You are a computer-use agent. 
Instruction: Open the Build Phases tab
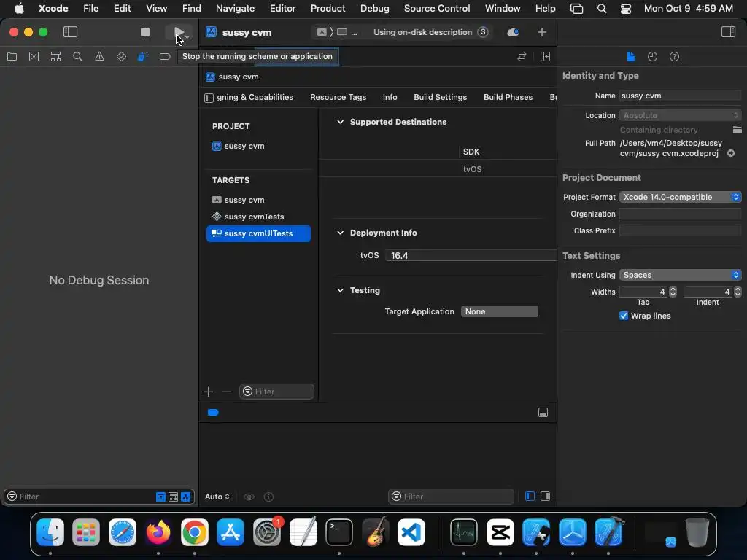pos(508,97)
